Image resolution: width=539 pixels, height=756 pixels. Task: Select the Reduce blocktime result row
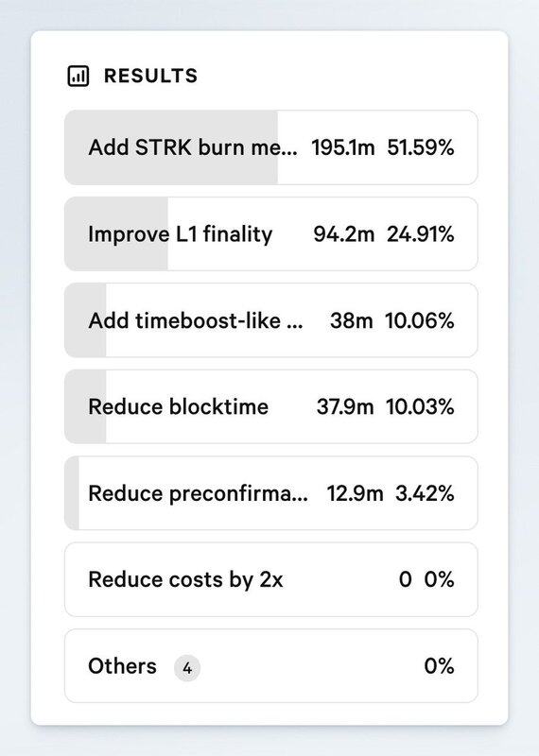(x=271, y=406)
